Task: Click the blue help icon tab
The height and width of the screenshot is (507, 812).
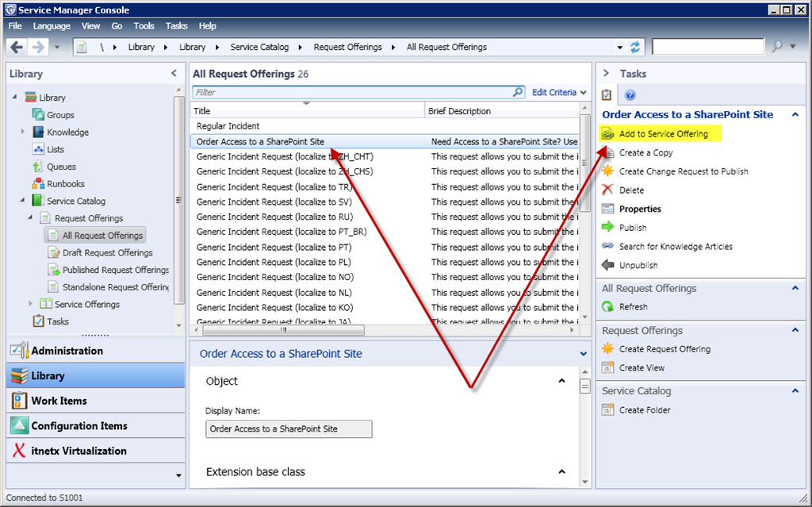Action: point(630,95)
